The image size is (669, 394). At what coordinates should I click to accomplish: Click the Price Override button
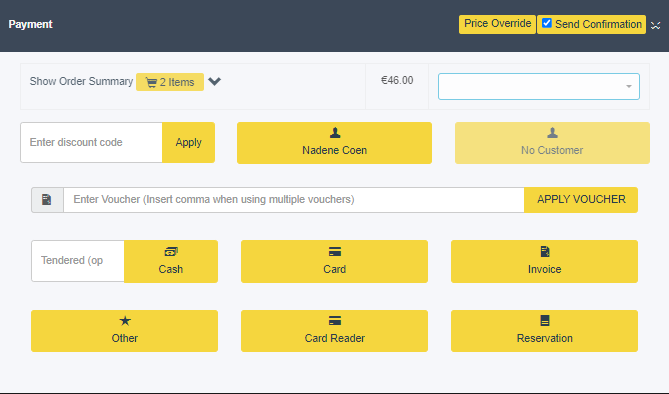click(497, 24)
